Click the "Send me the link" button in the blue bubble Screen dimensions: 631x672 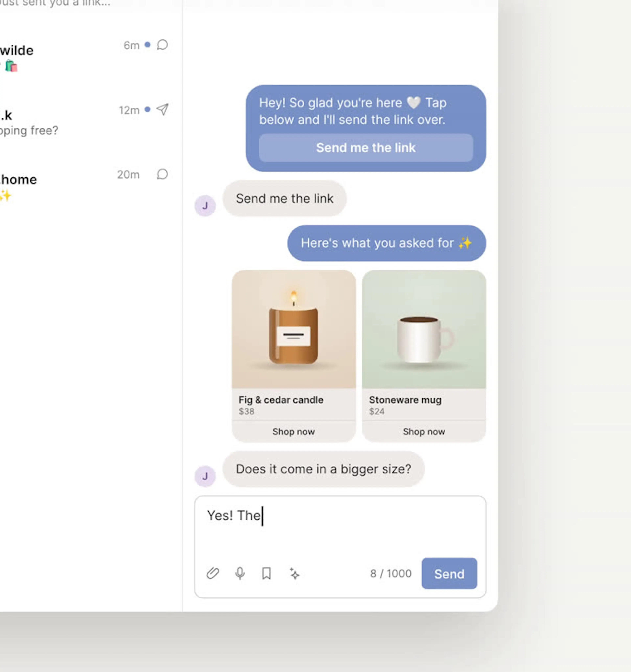pos(366,148)
